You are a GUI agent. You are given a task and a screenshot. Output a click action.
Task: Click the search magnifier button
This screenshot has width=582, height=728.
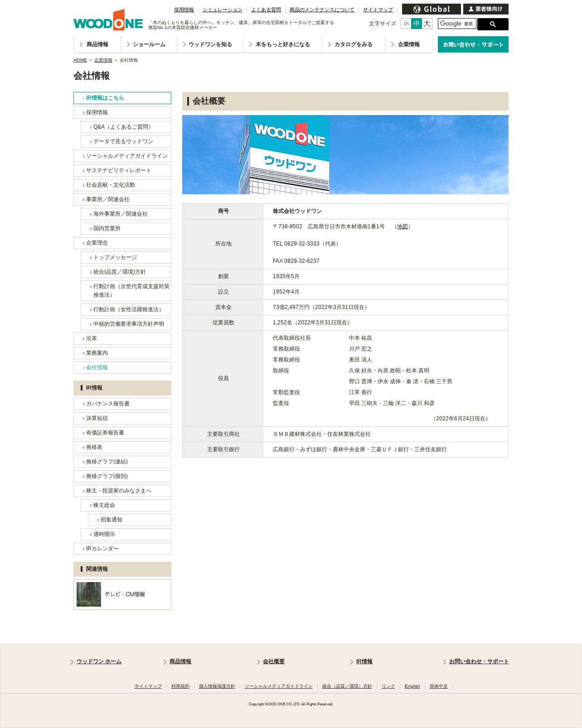point(493,24)
